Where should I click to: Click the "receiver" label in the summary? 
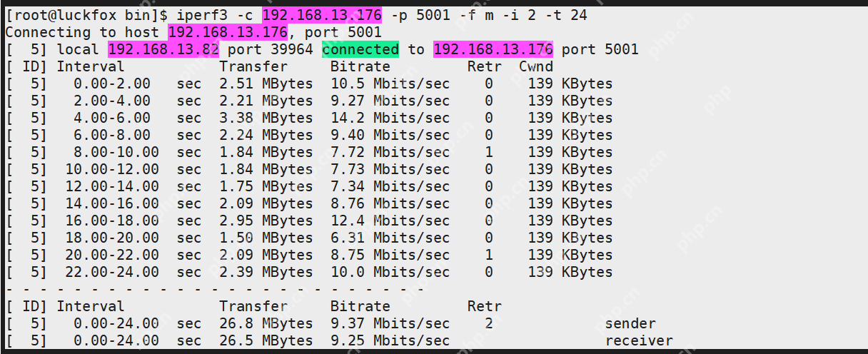tap(639, 340)
